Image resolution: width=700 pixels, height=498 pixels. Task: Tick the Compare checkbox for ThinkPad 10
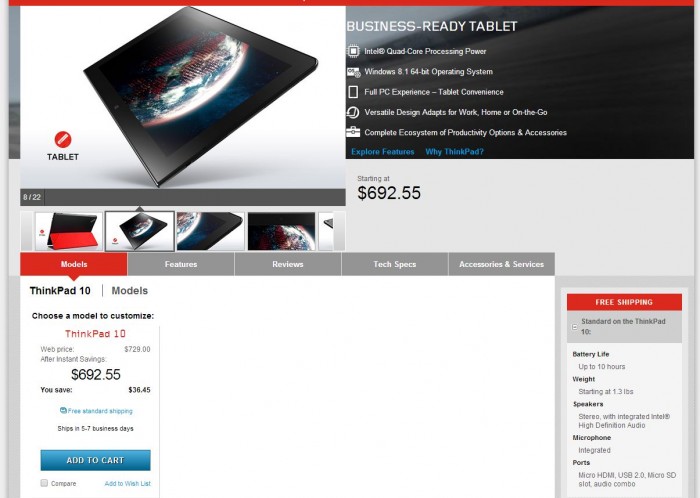[44, 483]
